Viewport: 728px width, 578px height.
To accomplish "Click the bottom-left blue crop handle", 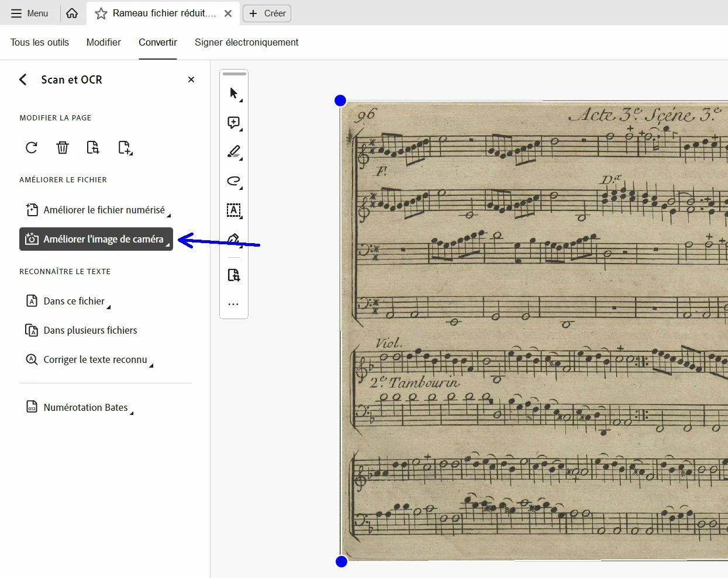I will 341,562.
